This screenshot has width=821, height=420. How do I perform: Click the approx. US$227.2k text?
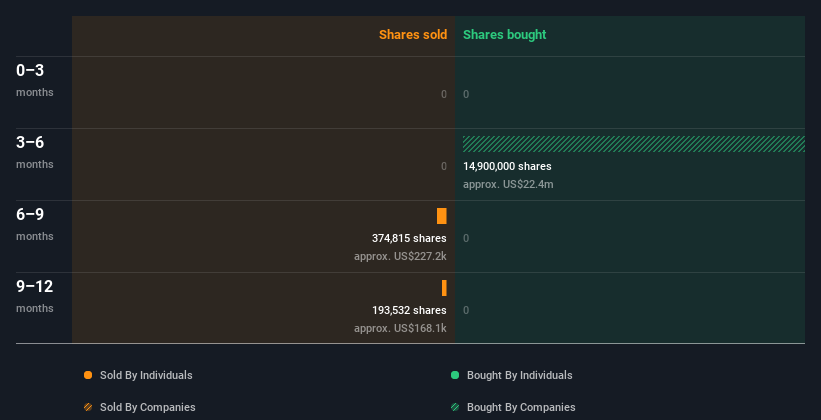pos(400,257)
